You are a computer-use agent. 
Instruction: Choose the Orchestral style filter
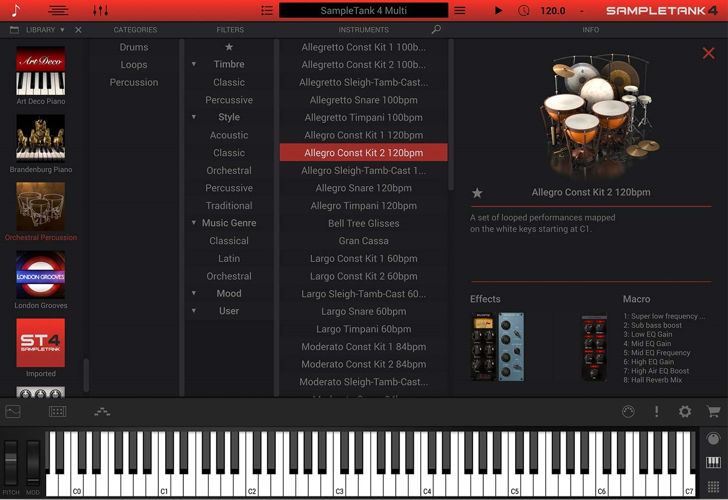coord(229,170)
